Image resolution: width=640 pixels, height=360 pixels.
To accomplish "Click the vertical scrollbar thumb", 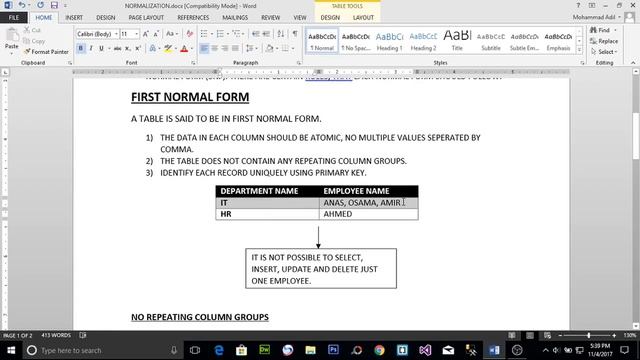I will pyautogui.click(x=636, y=135).
